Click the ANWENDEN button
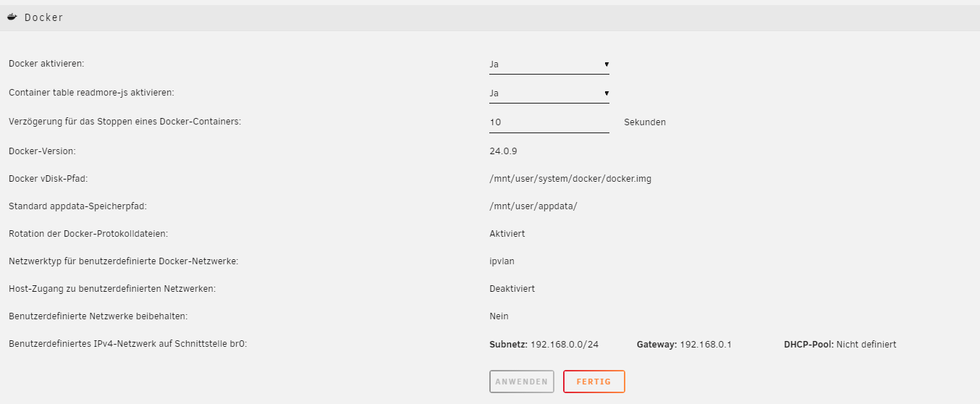980x404 pixels. [522, 382]
